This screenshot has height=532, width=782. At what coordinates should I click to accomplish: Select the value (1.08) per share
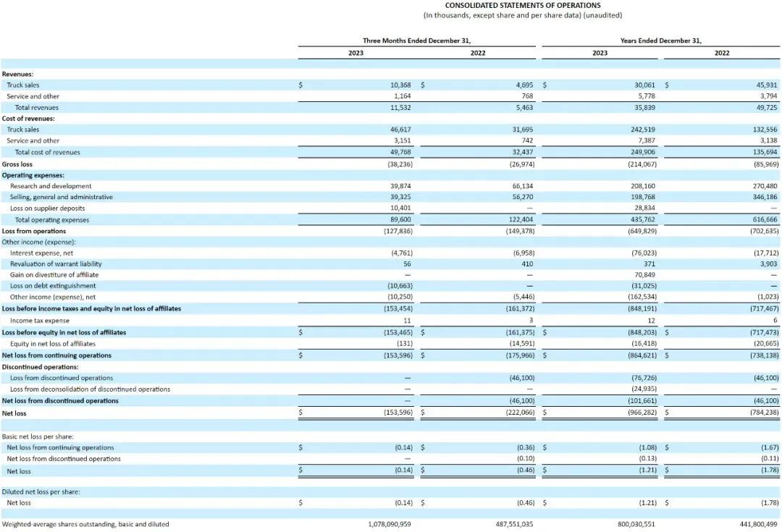pyautogui.click(x=648, y=448)
